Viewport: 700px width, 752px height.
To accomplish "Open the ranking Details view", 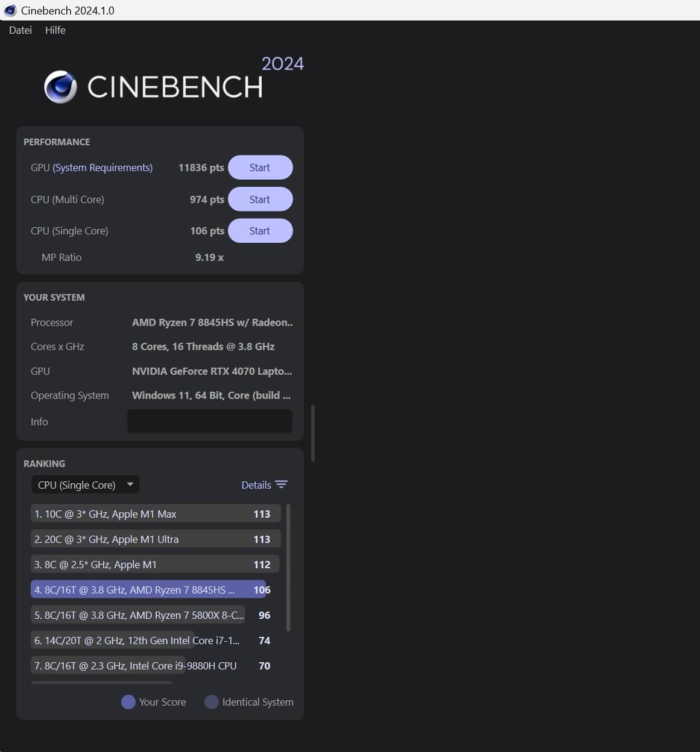I will [x=256, y=485].
